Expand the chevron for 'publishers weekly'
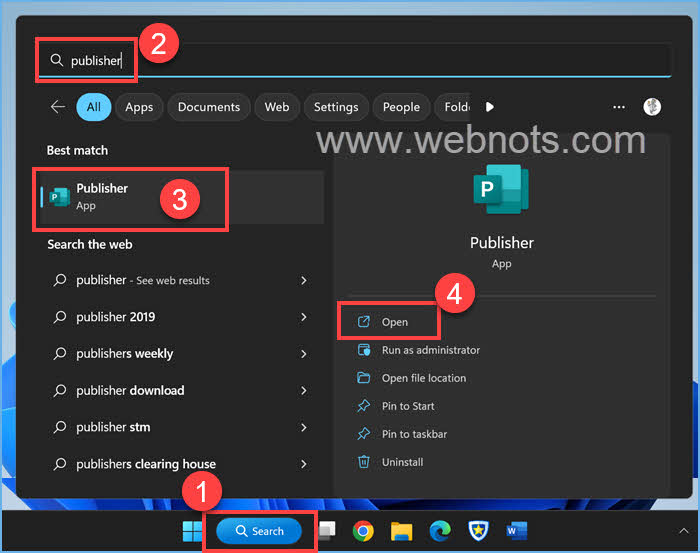This screenshot has width=700, height=553. (304, 354)
